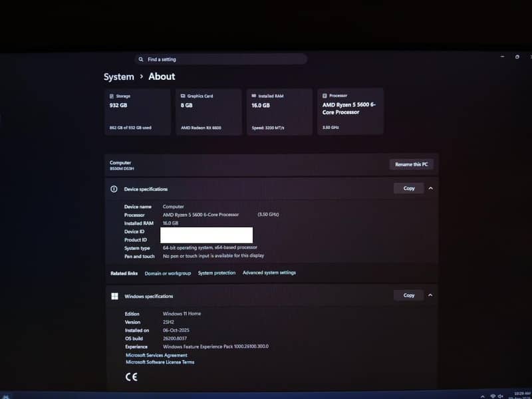
Task: Click the Device specifications info icon
Action: pyautogui.click(x=114, y=189)
